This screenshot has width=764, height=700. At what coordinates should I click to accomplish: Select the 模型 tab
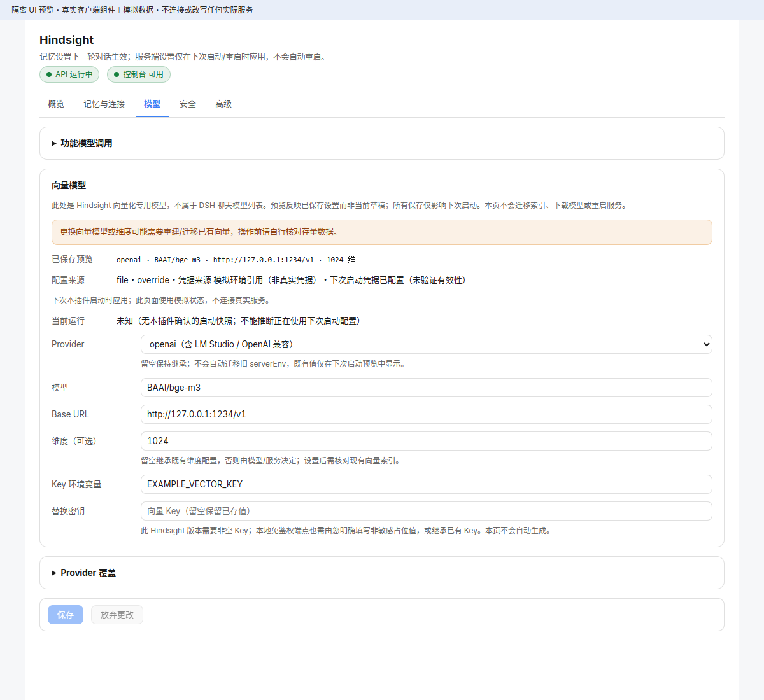tap(152, 104)
